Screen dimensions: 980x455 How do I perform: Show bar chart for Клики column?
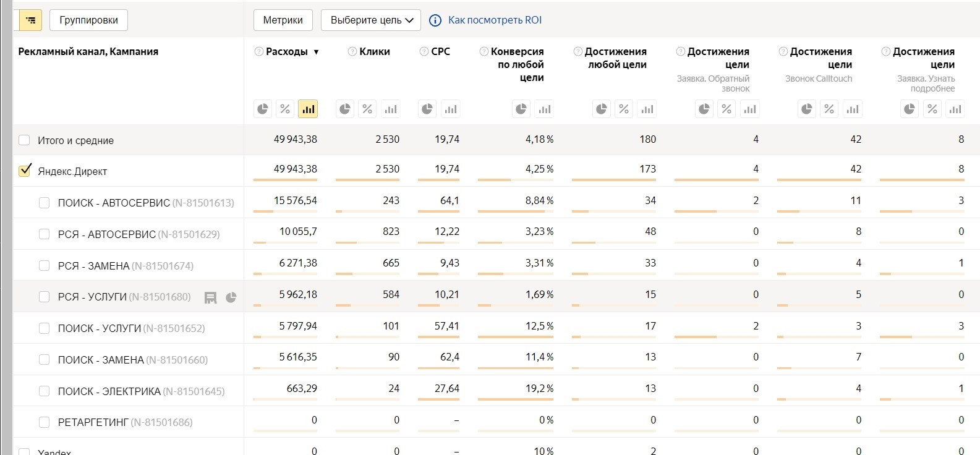tap(390, 109)
